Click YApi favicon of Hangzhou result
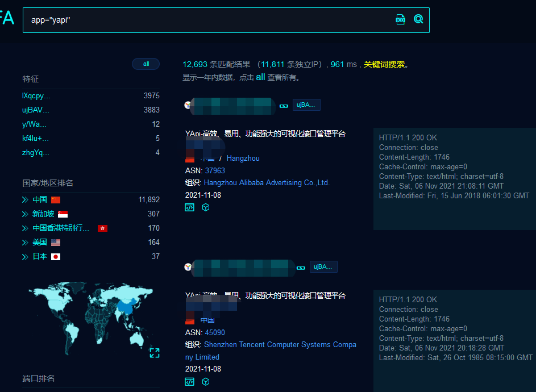This screenshot has width=536, height=392. coord(188,105)
